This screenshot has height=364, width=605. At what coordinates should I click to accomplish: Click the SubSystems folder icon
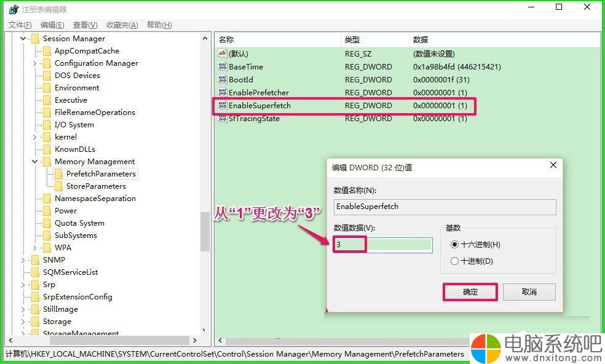[47, 235]
